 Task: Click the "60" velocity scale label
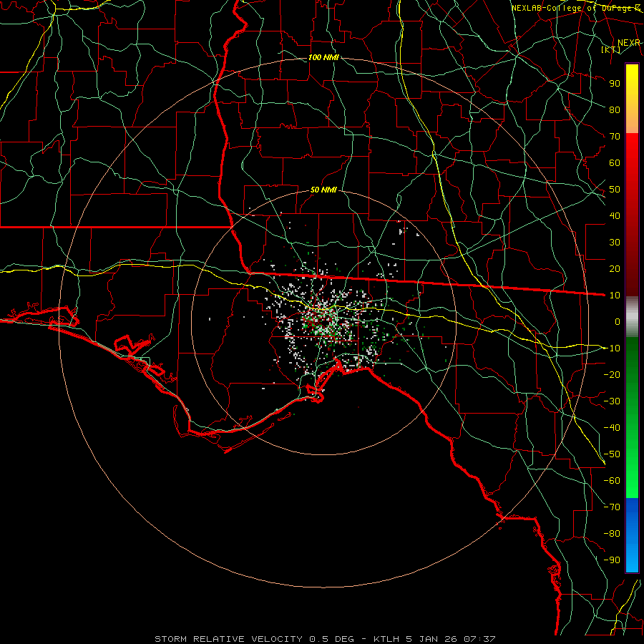(x=615, y=163)
